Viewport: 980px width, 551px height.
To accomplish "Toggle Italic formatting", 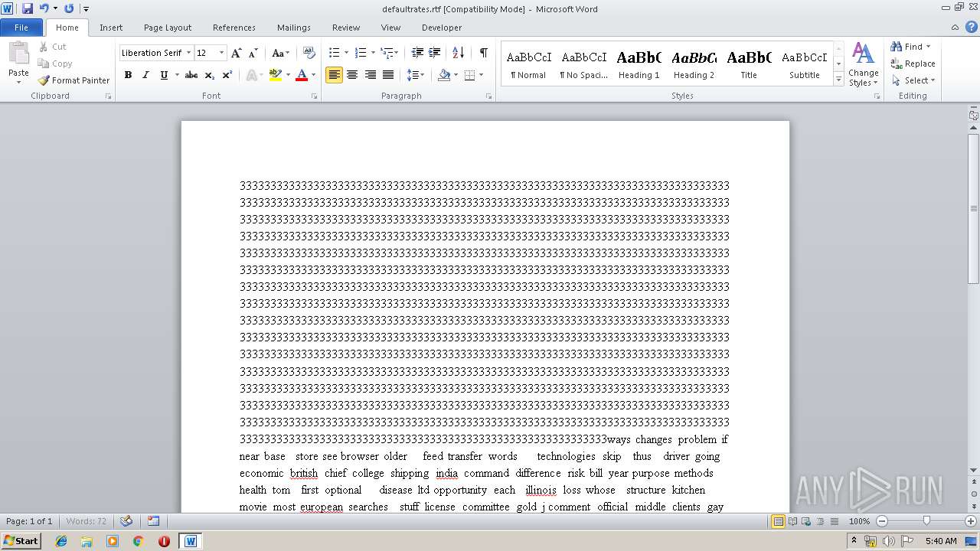I will click(x=145, y=75).
